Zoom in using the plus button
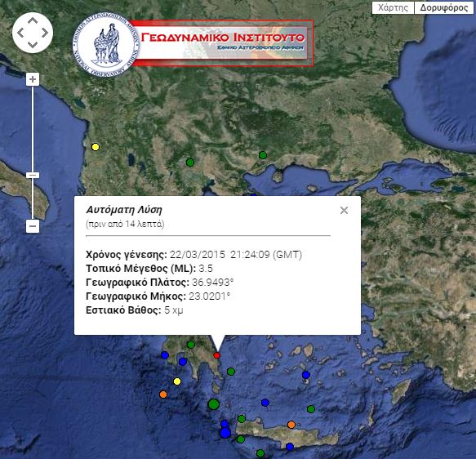476x459 pixels. (x=33, y=79)
